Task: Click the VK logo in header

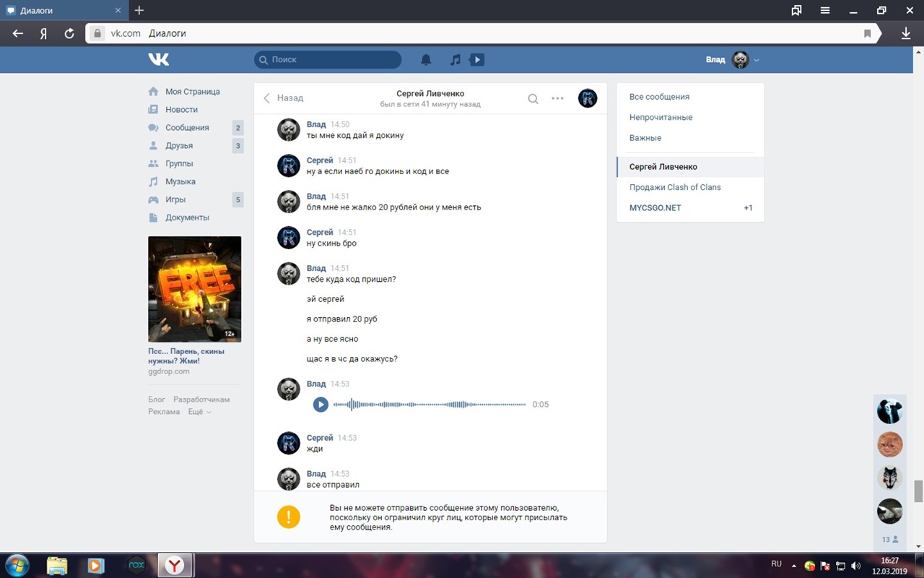Action: (x=159, y=59)
